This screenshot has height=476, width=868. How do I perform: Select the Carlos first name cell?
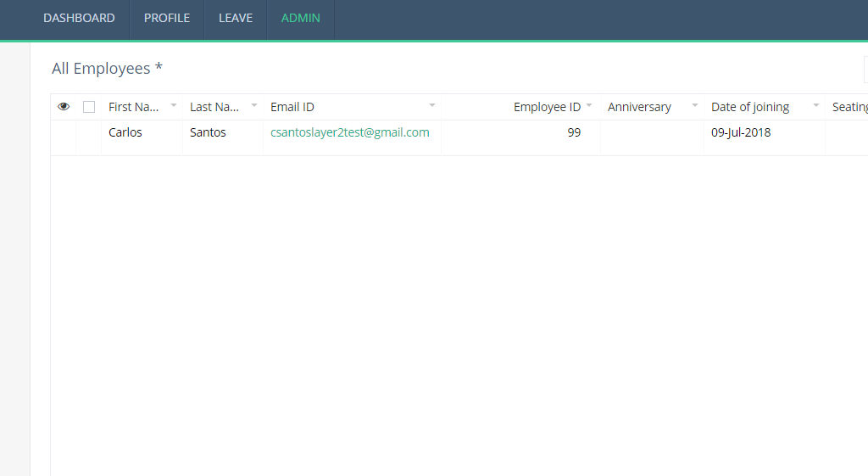click(x=125, y=132)
